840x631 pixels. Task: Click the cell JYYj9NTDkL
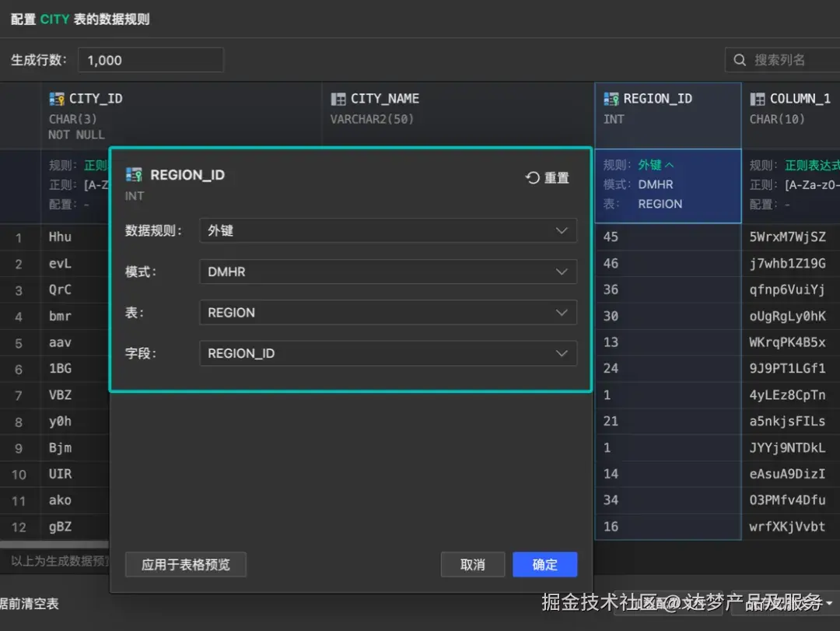[x=791, y=447]
